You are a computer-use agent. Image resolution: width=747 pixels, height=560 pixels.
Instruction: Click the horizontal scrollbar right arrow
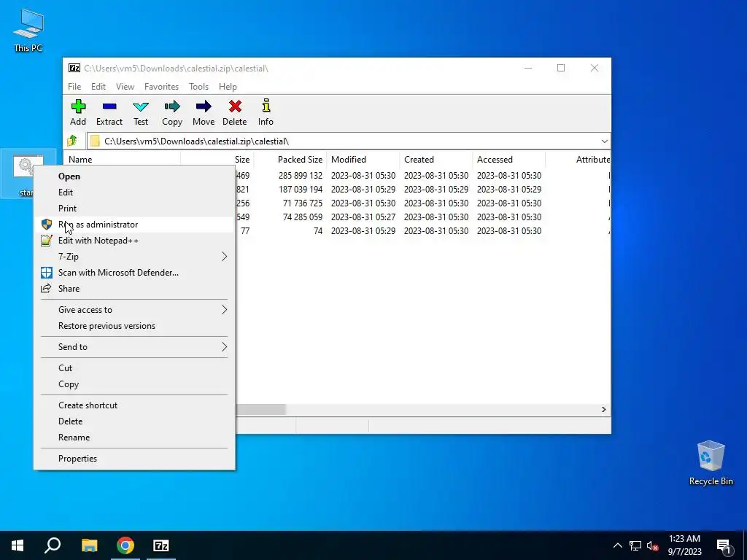[x=604, y=410]
